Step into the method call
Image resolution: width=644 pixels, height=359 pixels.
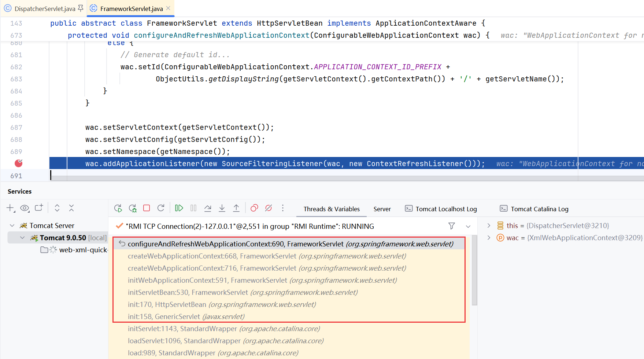(x=222, y=208)
